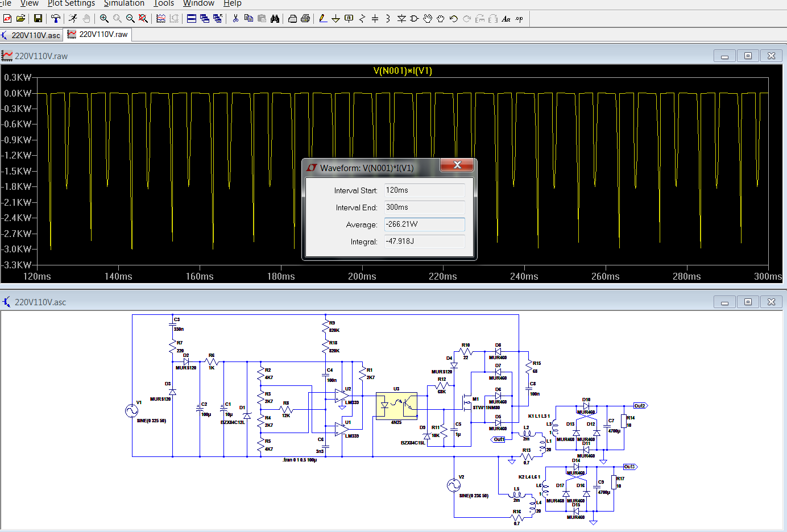Screen dimensions: 787x532
Task: Click the V1 sine voltage source symbol
Action: pyautogui.click(x=132, y=411)
